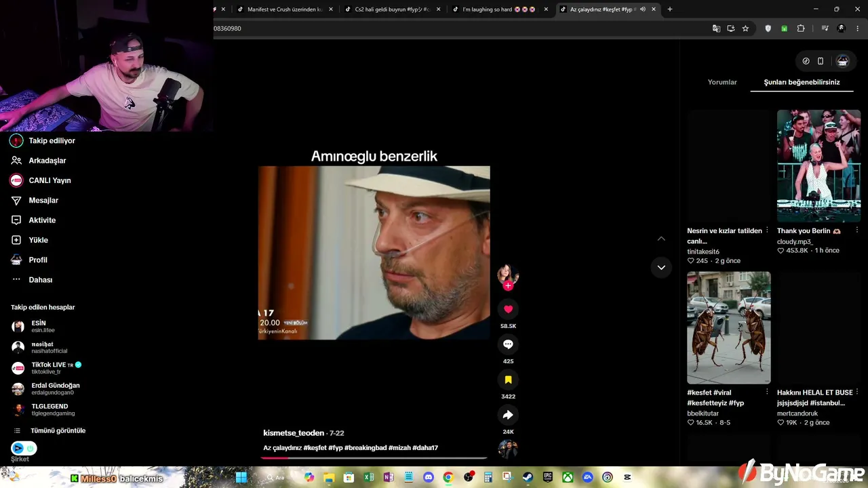Open more options for Nesrin ve kızlar video
Screen dimensions: 868x488
[x=767, y=230]
